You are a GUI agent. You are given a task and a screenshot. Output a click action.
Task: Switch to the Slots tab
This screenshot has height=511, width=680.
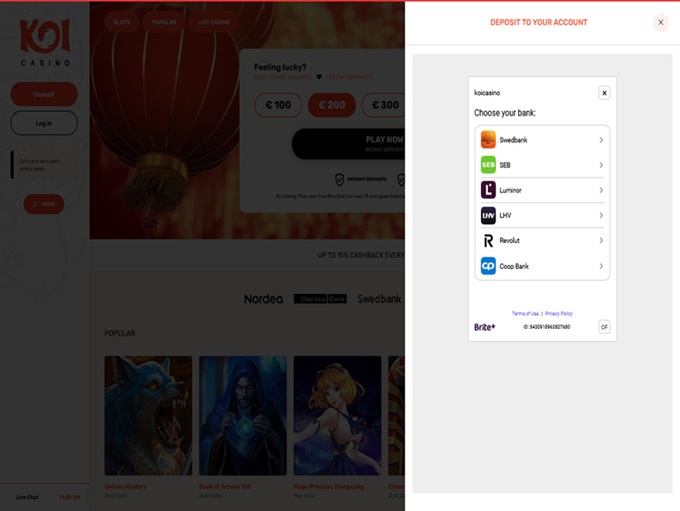click(121, 21)
